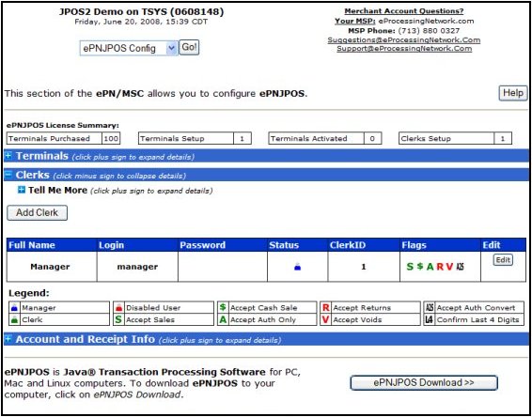This screenshot has height=417, width=532.
Task: Click green A Auth Only flag in Manager row
Action: [430, 267]
